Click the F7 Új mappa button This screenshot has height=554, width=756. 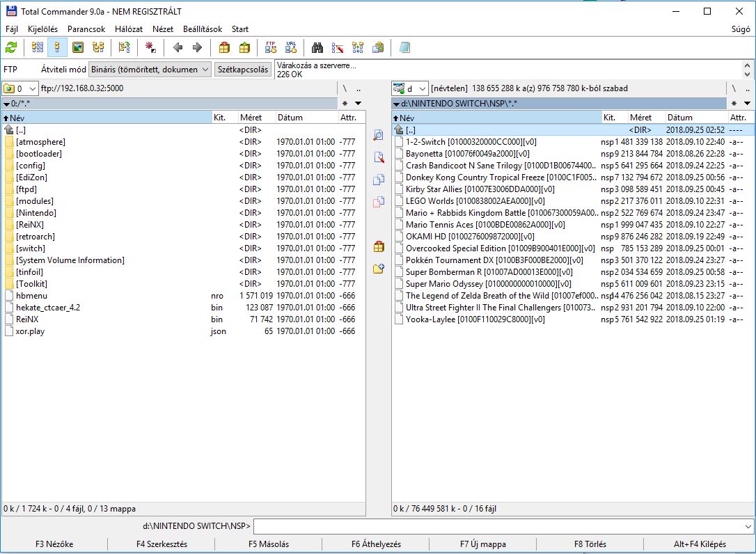tap(483, 544)
